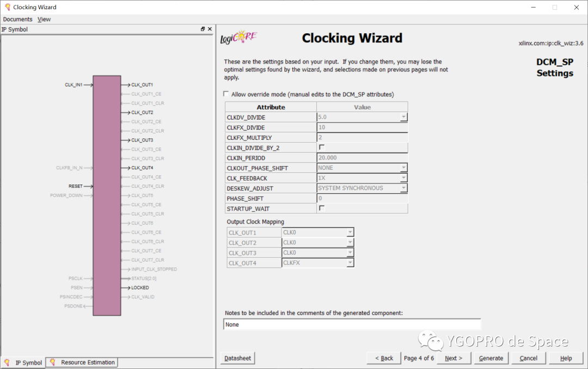
Task: Enable Allow override mode checkbox
Action: [226, 94]
